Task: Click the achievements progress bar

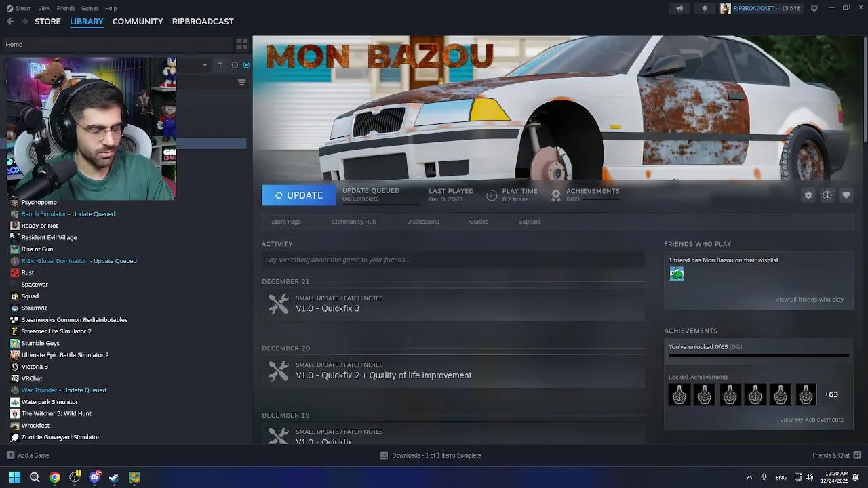Action: point(759,355)
